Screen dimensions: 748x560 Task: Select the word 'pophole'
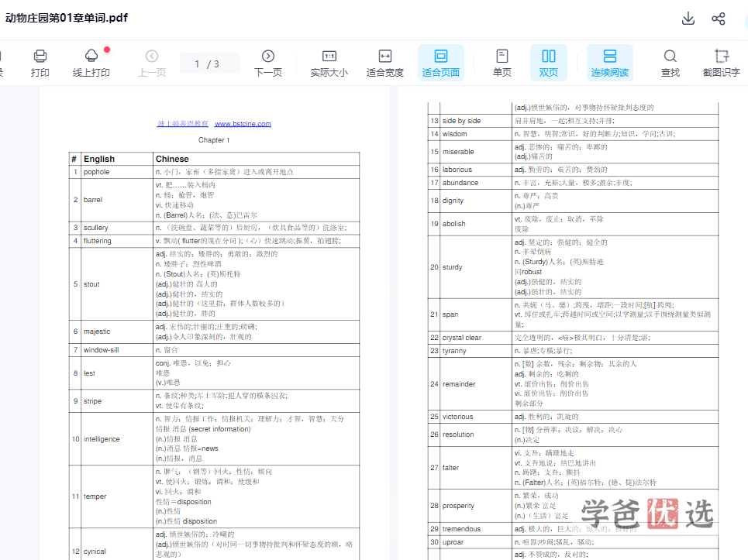click(x=96, y=172)
